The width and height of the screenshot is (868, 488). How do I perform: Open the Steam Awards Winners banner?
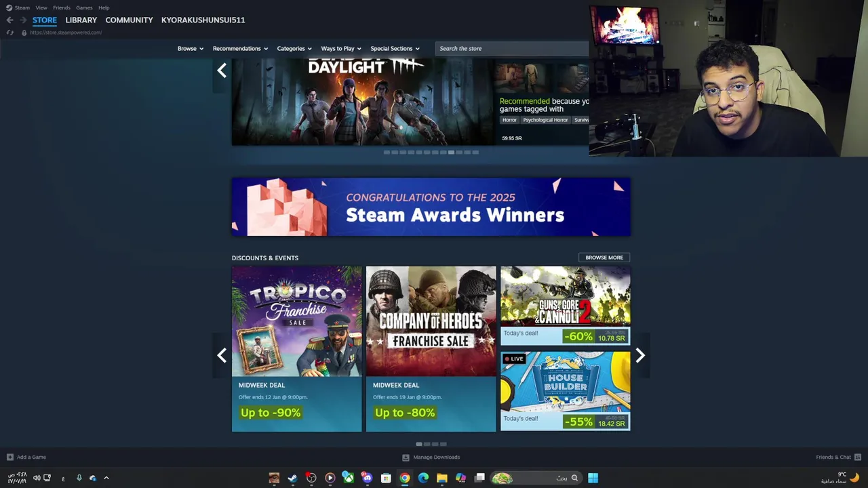pos(431,207)
